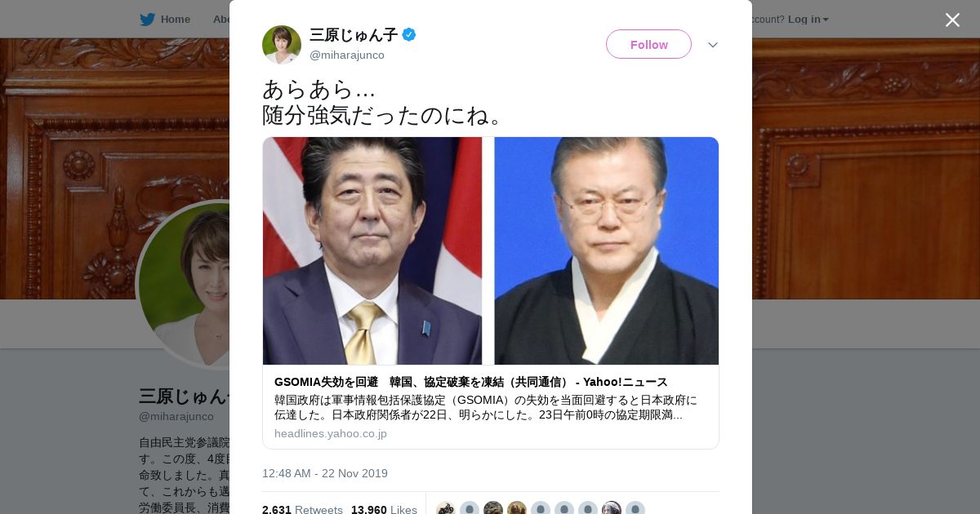Screen dimensions: 980x514
Task: Click the verified badge next to 三原じゅん子
Action: (409, 34)
